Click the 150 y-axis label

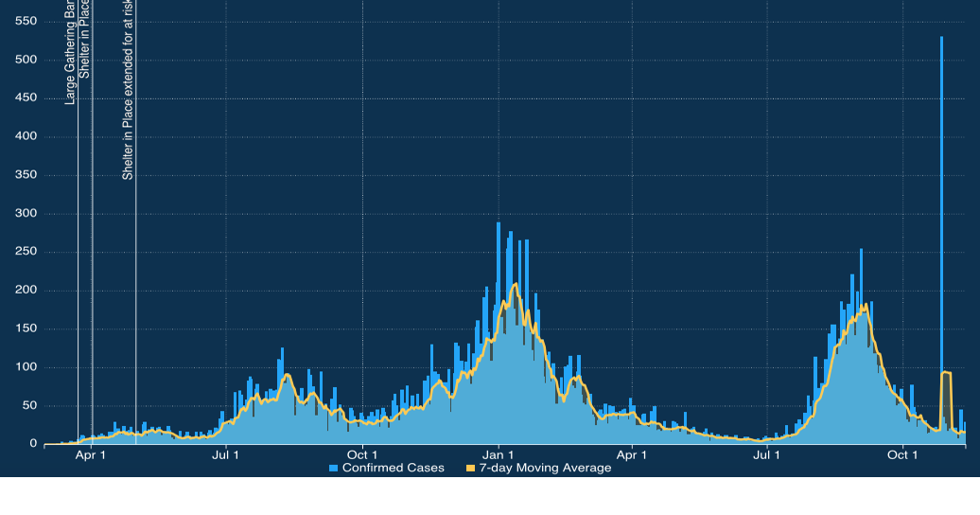click(x=26, y=329)
